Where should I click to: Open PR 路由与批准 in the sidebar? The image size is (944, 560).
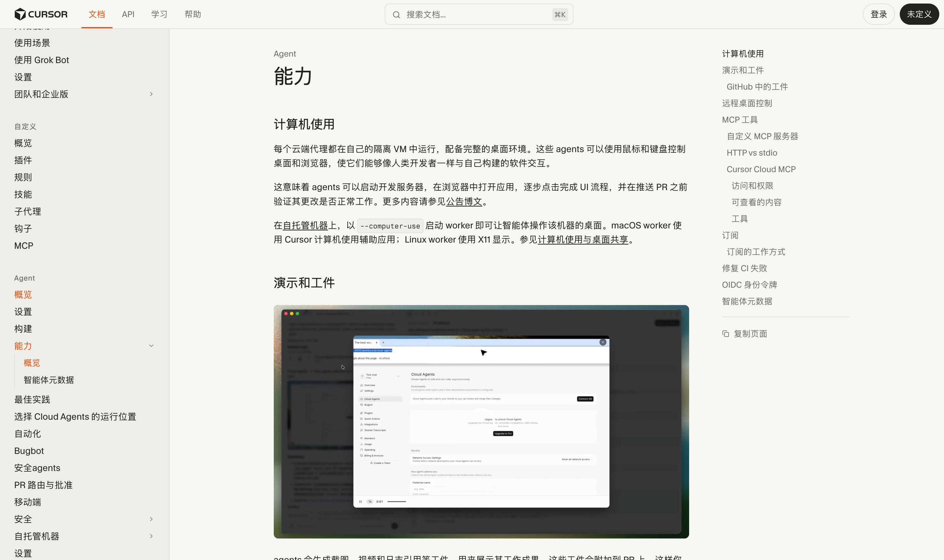[x=43, y=485]
